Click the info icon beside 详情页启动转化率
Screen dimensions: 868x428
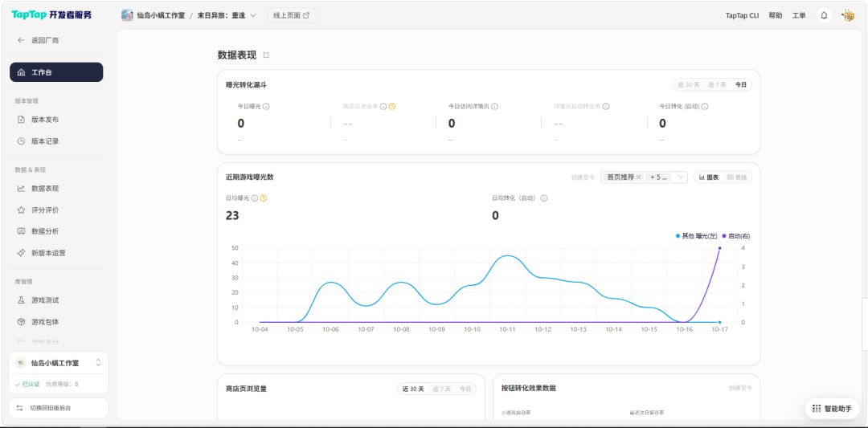[x=606, y=107]
